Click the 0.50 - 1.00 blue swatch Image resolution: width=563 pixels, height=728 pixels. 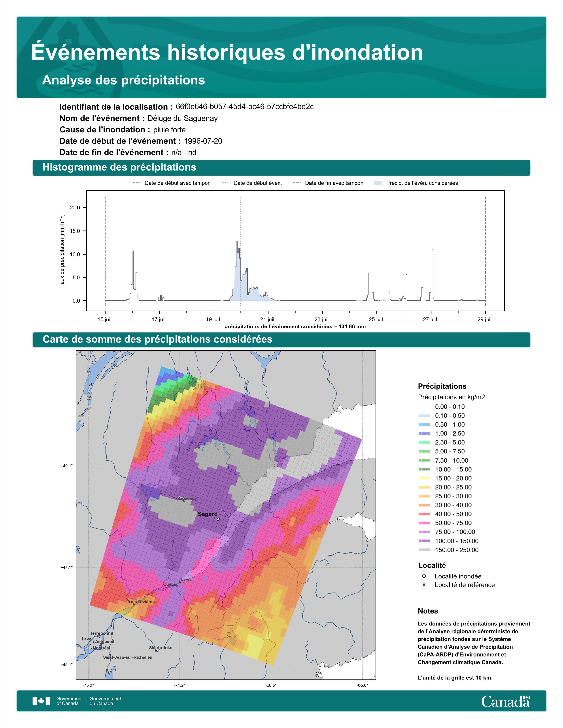click(424, 425)
